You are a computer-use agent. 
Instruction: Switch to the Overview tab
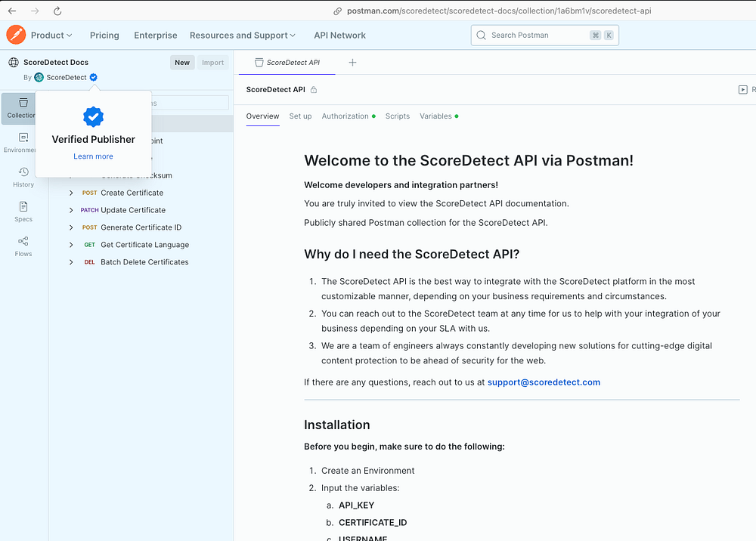pyautogui.click(x=262, y=116)
